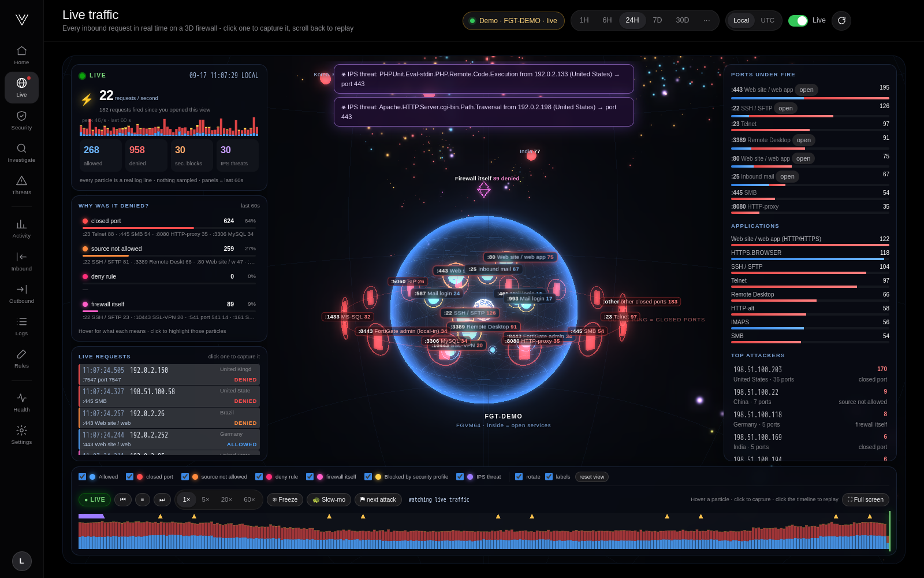This screenshot has width=924, height=578.
Task: Uncheck the closed port checkbox
Action: 129,477
